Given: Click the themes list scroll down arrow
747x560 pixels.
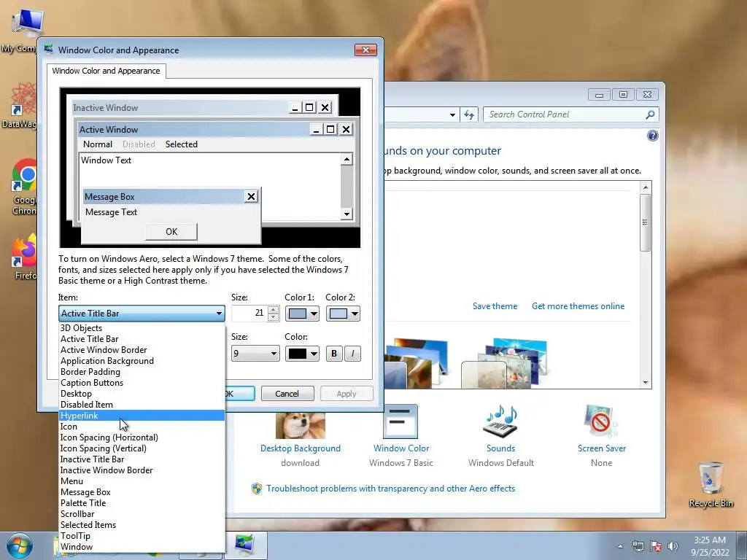Looking at the screenshot, I should (646, 382).
